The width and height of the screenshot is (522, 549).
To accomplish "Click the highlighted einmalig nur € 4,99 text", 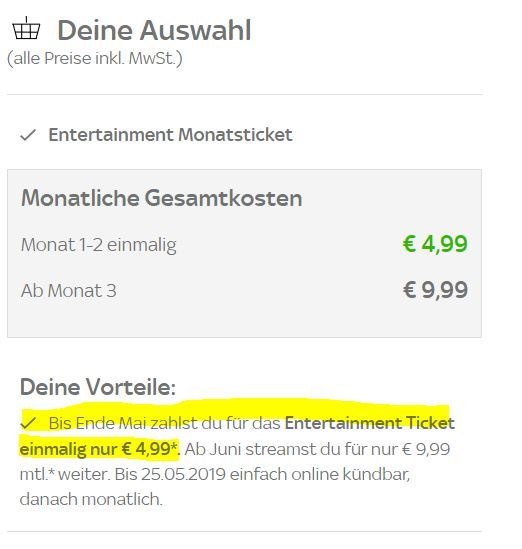I will (x=99, y=449).
